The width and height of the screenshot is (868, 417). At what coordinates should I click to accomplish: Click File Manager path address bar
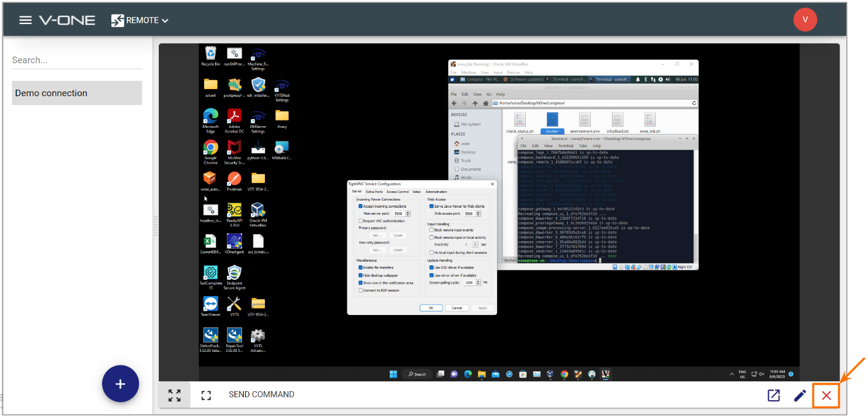click(594, 103)
